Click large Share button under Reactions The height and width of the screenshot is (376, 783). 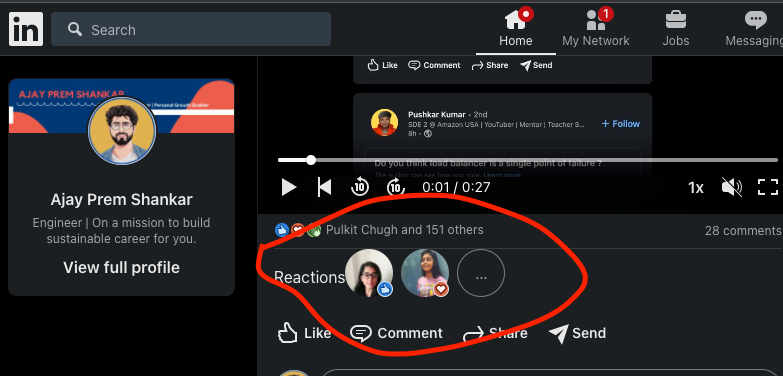click(x=495, y=333)
